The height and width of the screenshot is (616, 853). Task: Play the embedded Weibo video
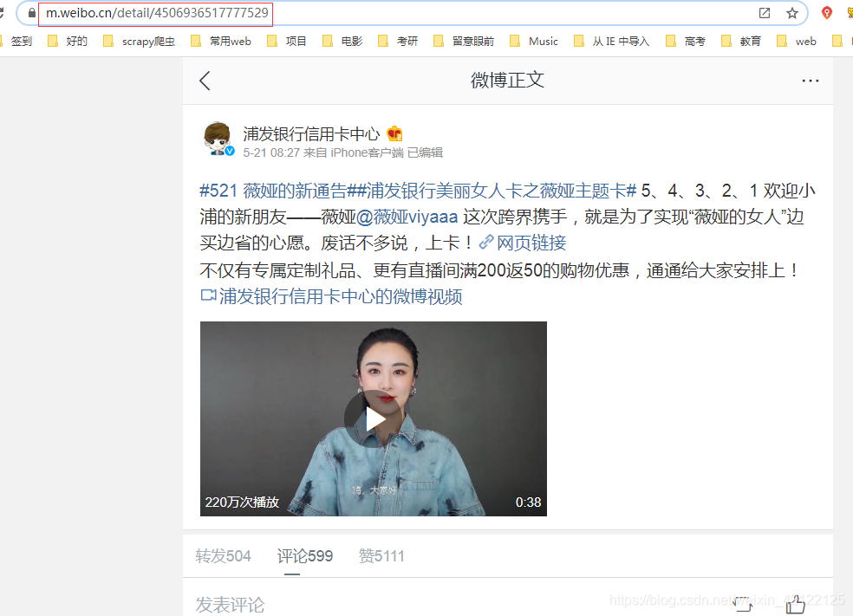[373, 418]
